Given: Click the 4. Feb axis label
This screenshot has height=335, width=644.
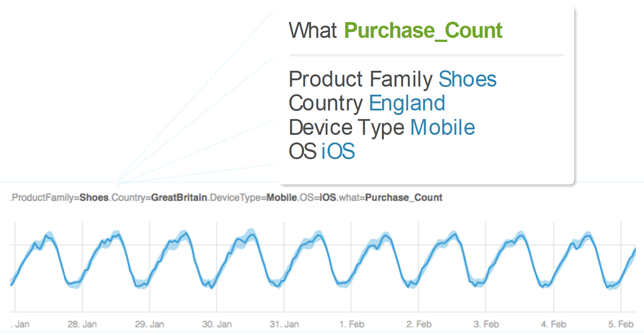Looking at the screenshot, I should pos(553,324).
